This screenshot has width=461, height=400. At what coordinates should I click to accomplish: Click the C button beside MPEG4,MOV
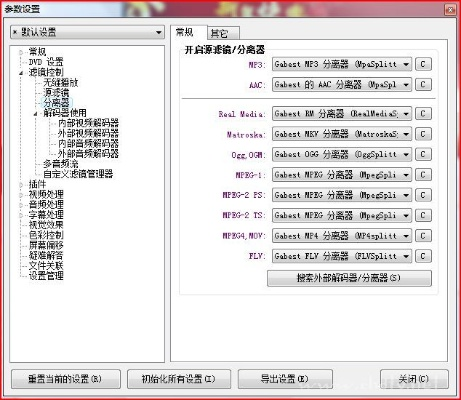(x=423, y=236)
